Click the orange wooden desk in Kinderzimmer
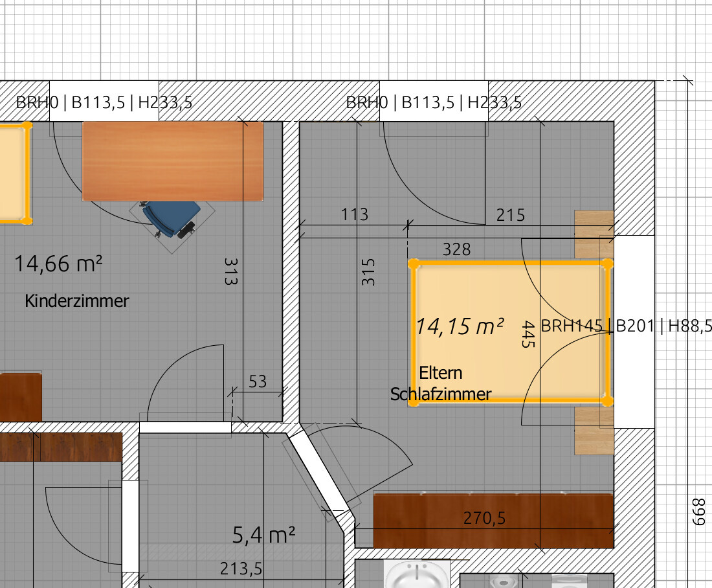The height and width of the screenshot is (588, 712). [172, 161]
